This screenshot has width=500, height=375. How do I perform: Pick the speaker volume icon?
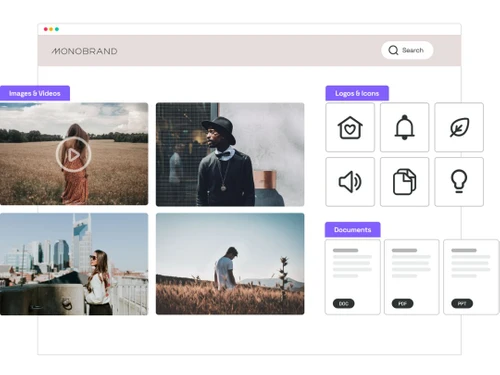(x=350, y=182)
